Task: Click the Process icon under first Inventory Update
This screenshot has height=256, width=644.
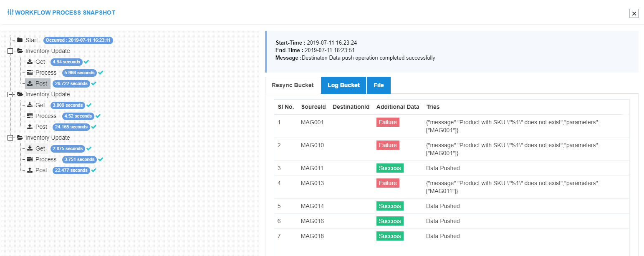Action: pos(29,72)
